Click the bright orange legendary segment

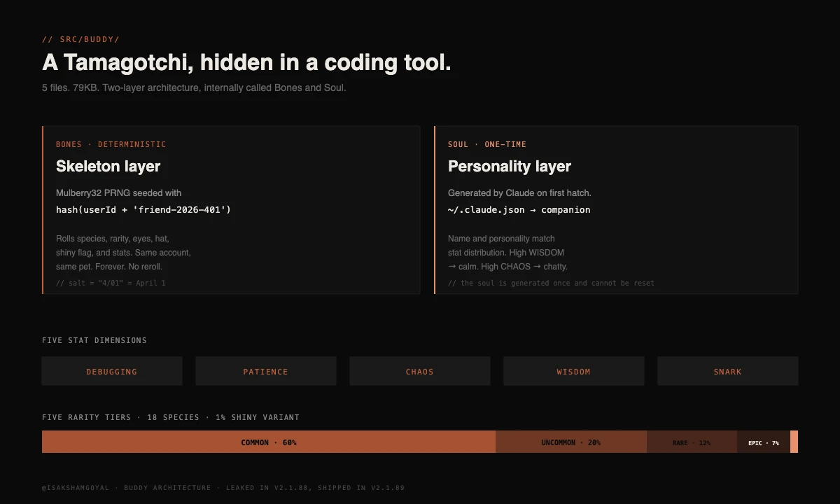tap(794, 442)
